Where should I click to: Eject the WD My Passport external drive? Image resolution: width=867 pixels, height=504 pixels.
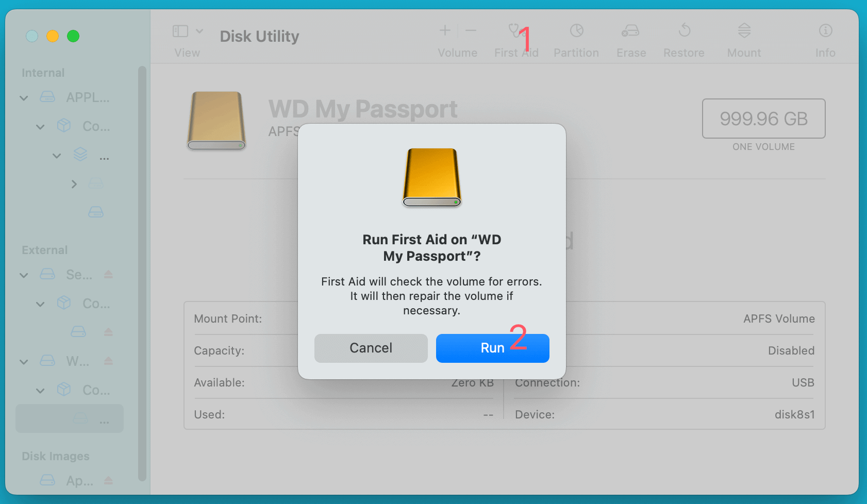pos(108,361)
